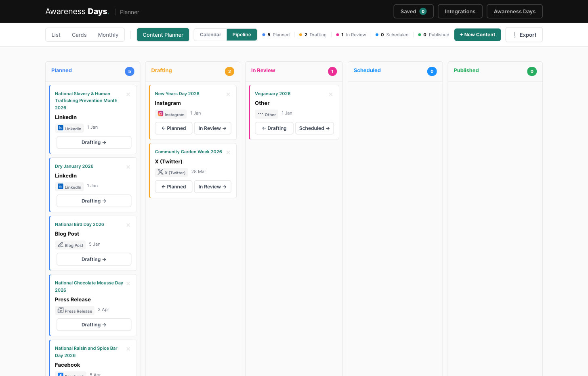Move Slavery Prevention Month card to Drafting

click(94, 142)
